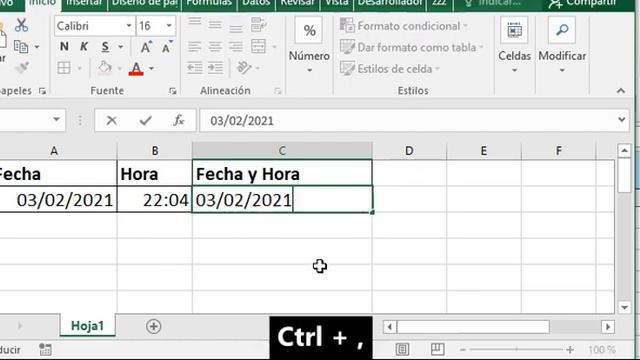
Task: Decrease font size with small A icon
Action: (x=167, y=47)
